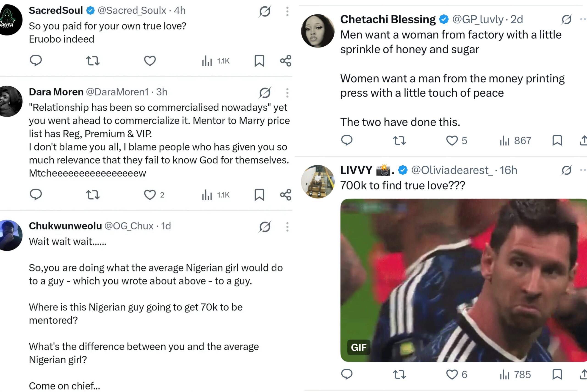Open @Oliviadearest_ profile handle

tap(452, 170)
